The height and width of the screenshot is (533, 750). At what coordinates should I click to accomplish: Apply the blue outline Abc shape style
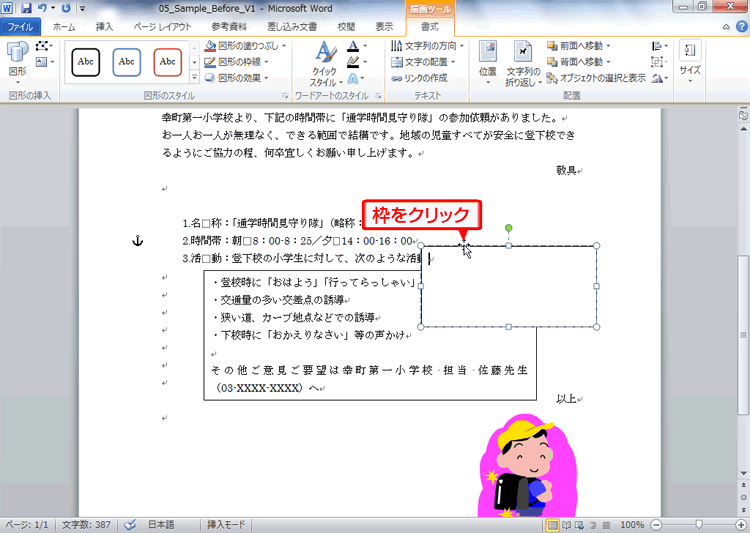tap(127, 62)
